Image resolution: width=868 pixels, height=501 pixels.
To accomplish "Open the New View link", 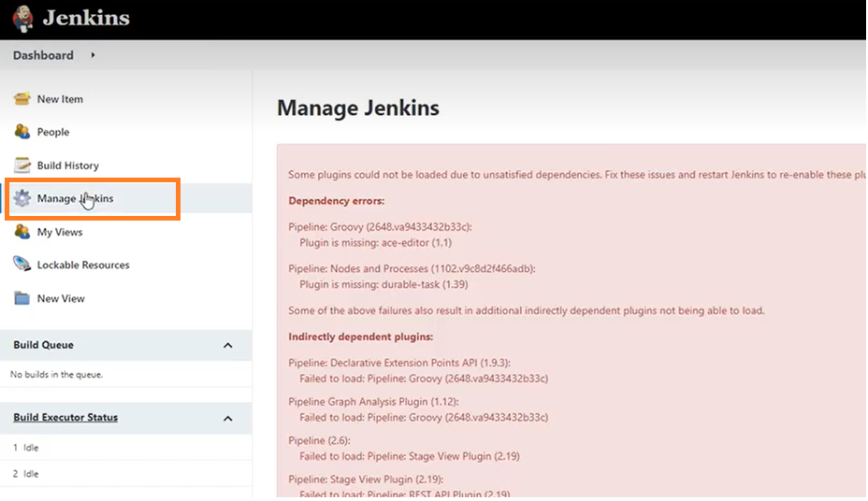I will 61,298.
